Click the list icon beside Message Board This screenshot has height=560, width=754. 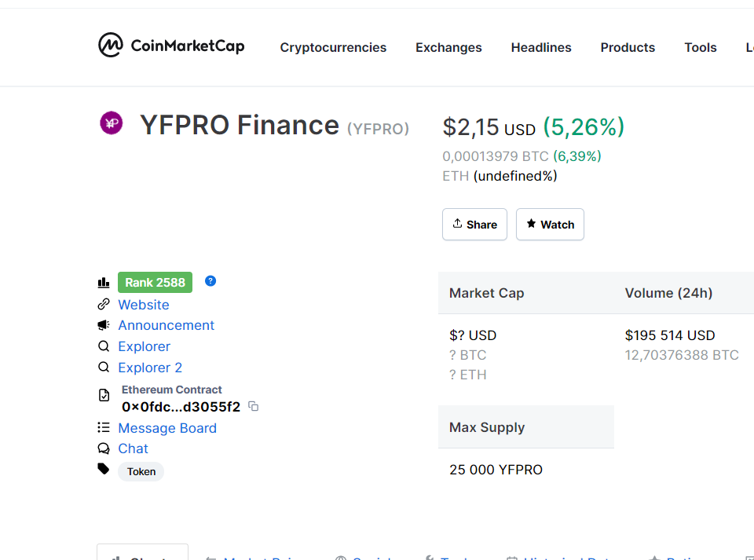(x=104, y=428)
